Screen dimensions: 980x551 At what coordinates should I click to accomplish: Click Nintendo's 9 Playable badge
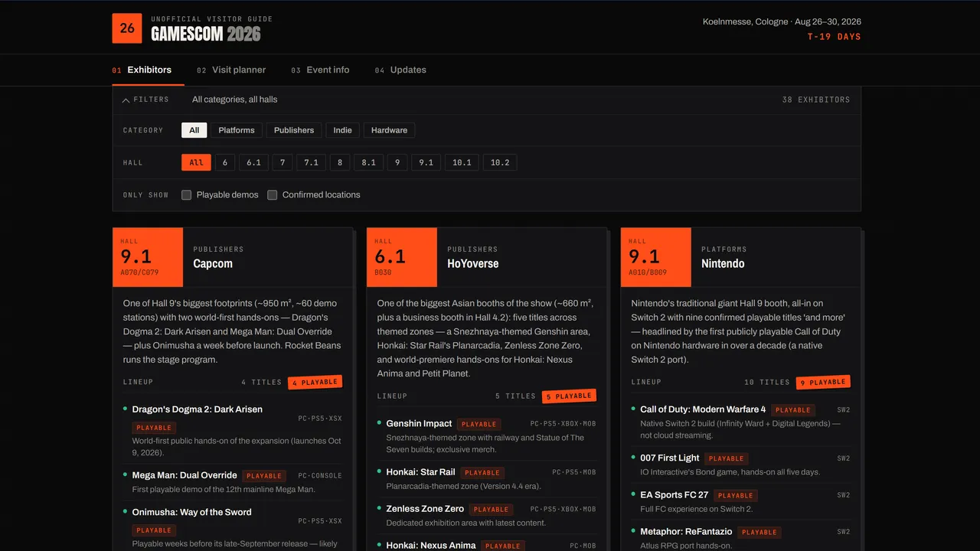click(823, 382)
